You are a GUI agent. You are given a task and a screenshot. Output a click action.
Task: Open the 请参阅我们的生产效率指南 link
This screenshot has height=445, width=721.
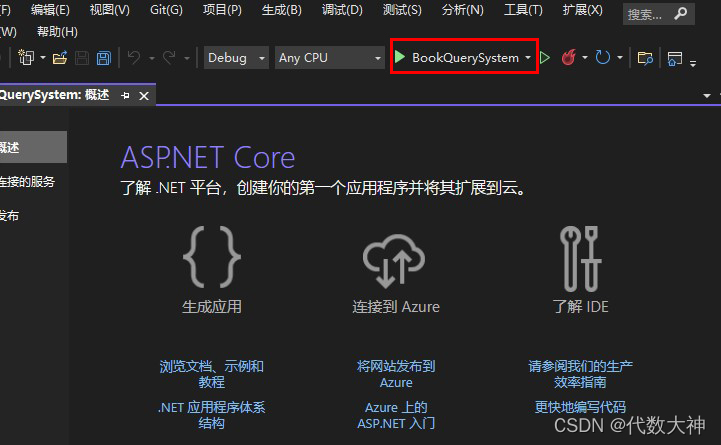(x=580, y=374)
